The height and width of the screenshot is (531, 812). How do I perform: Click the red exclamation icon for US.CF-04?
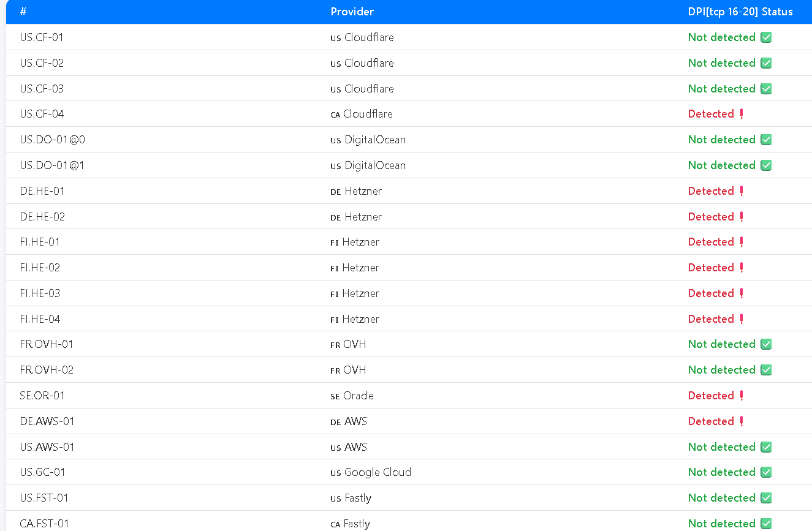(742, 114)
